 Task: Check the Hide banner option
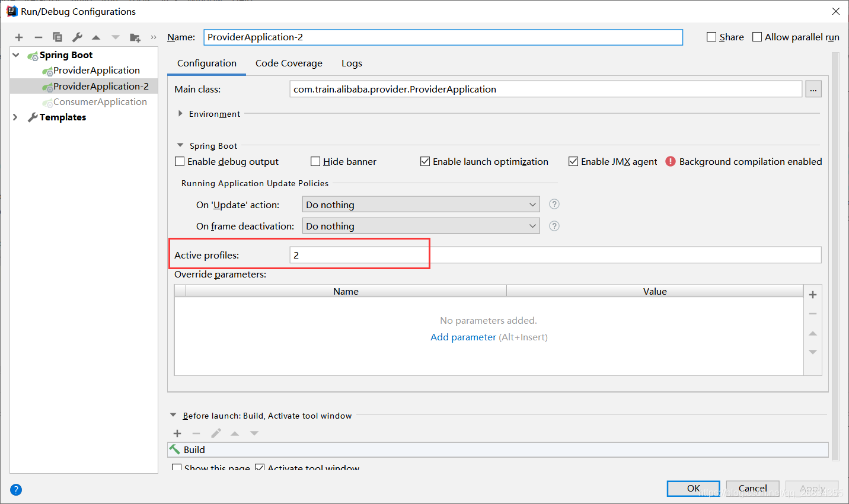click(x=315, y=161)
